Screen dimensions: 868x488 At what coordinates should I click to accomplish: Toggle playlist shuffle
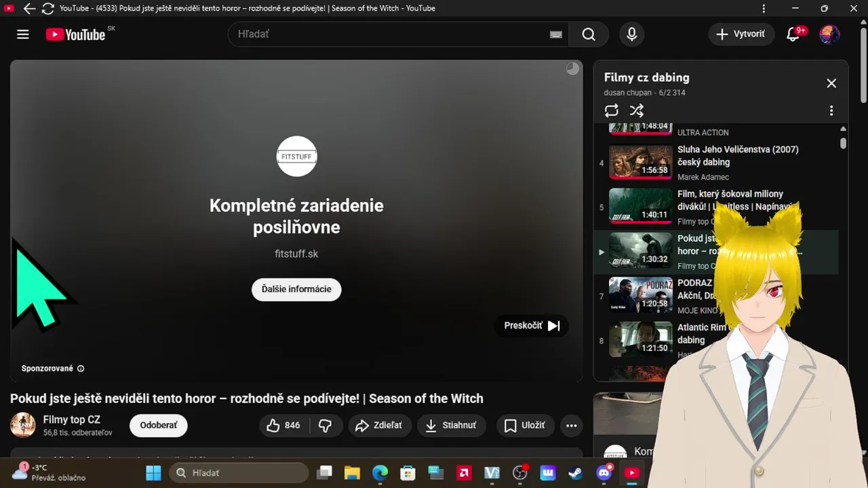tap(636, 110)
